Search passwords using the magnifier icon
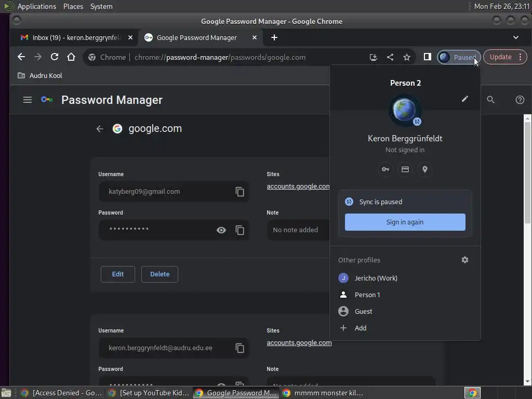The image size is (532, 399). tap(490, 100)
